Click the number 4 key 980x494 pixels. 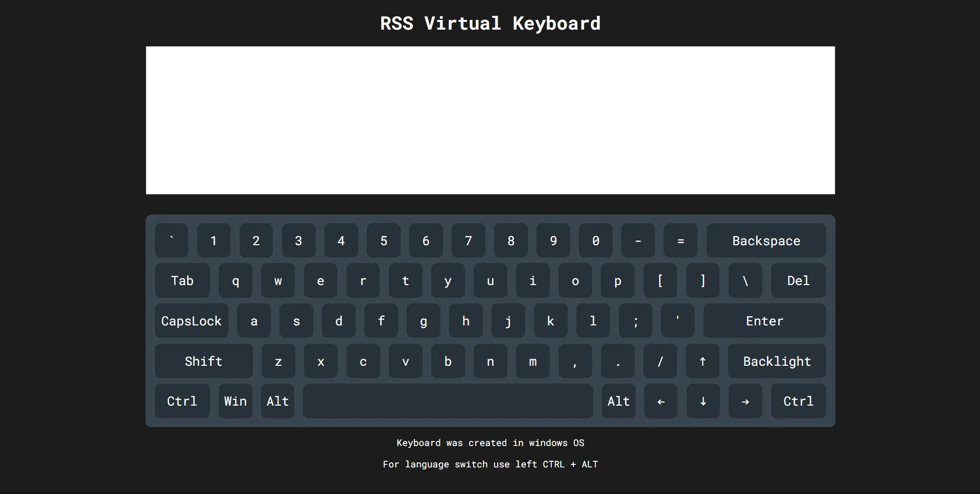341,241
